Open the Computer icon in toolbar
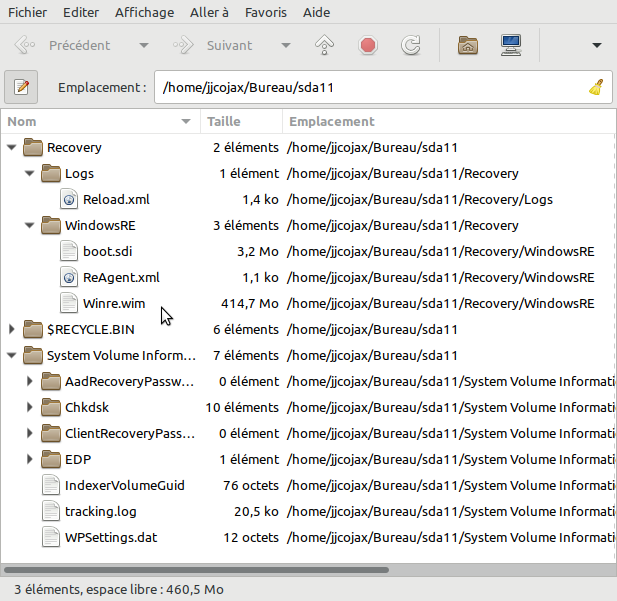The image size is (617, 601). point(511,45)
